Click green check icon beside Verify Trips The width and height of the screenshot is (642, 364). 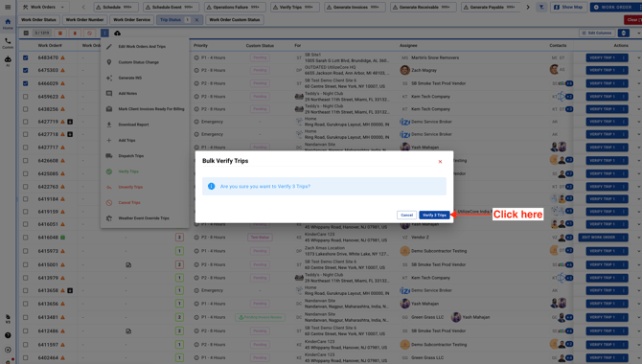click(109, 171)
